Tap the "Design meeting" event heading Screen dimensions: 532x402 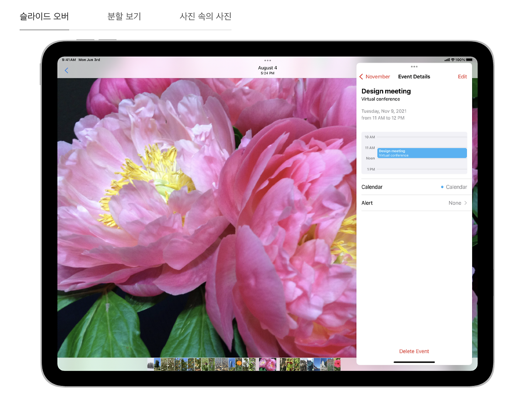pos(386,91)
